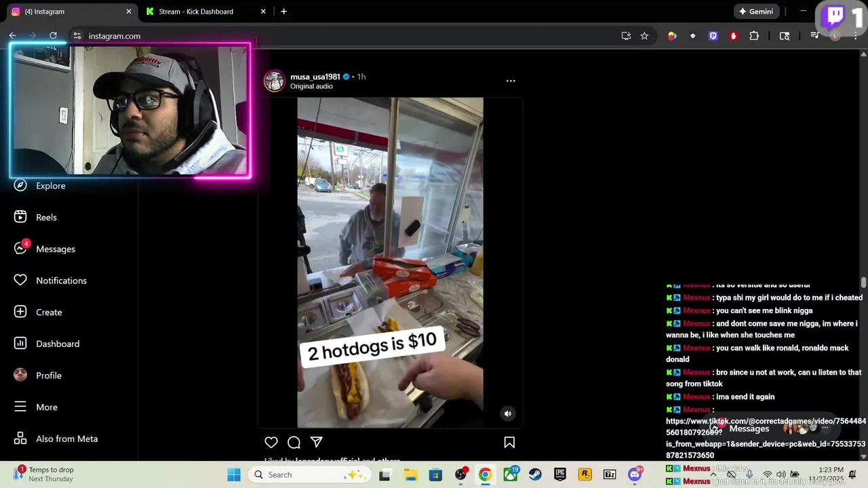Open Rockstar Games launcher from taskbar
868x488 pixels.
[x=585, y=474]
